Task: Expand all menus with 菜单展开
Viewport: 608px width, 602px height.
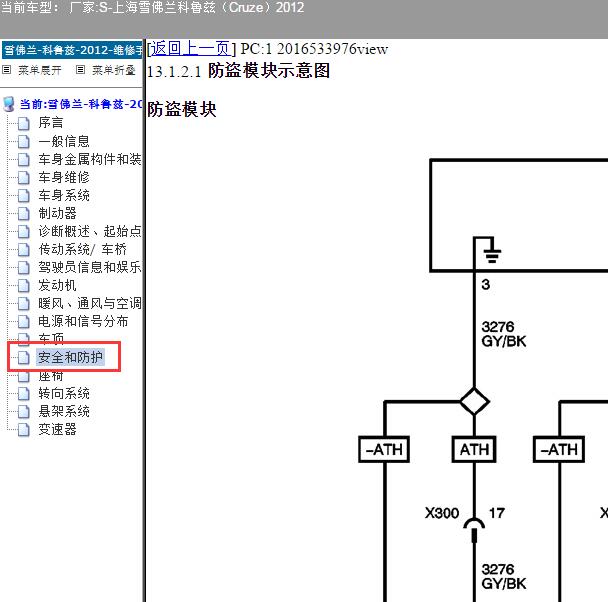Action: (40, 70)
